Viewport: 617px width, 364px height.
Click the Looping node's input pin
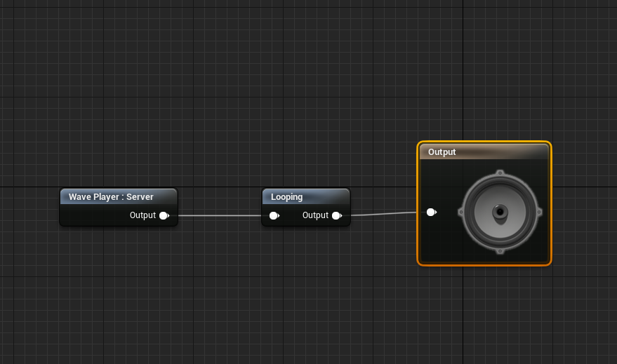[x=274, y=215]
